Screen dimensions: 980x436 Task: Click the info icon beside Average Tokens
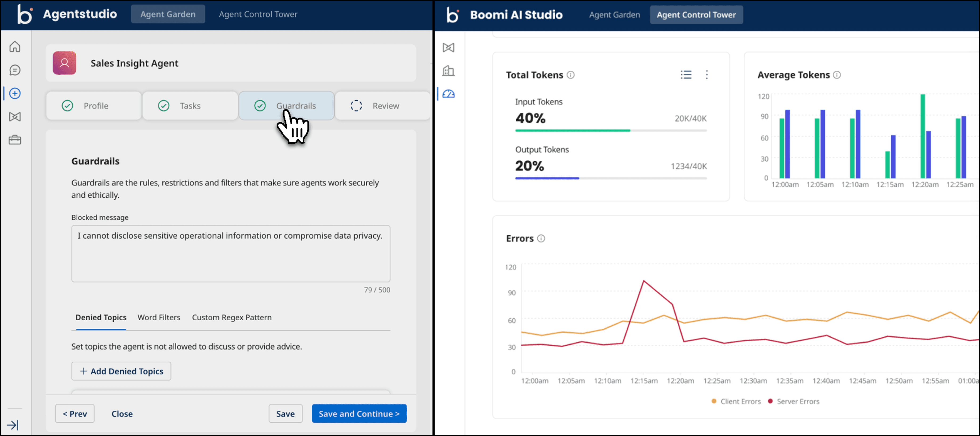pyautogui.click(x=837, y=75)
